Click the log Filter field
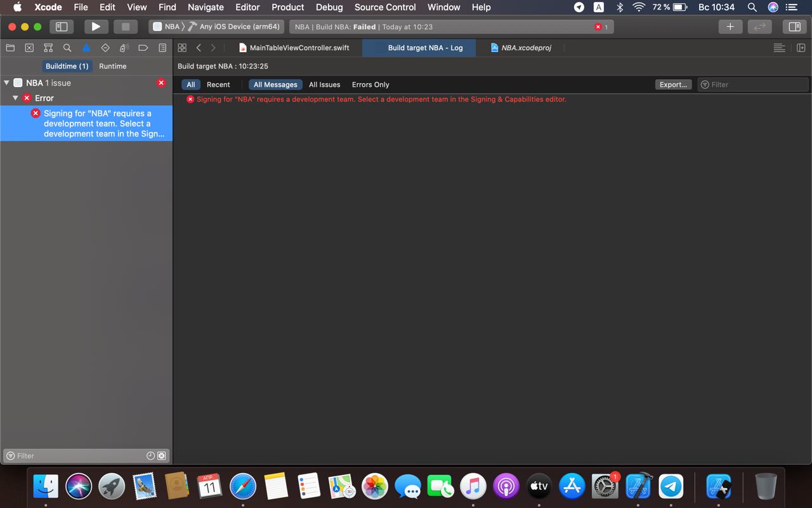812x508 pixels. coord(753,84)
